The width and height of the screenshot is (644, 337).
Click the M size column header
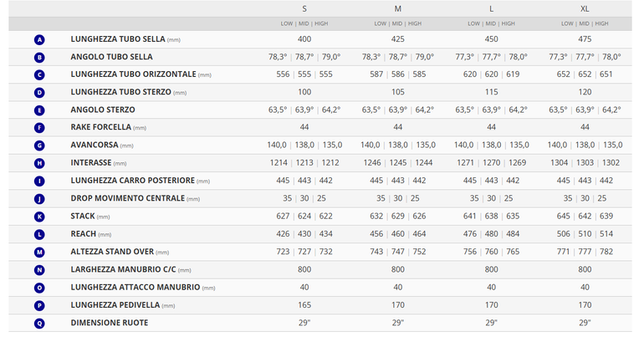point(398,9)
